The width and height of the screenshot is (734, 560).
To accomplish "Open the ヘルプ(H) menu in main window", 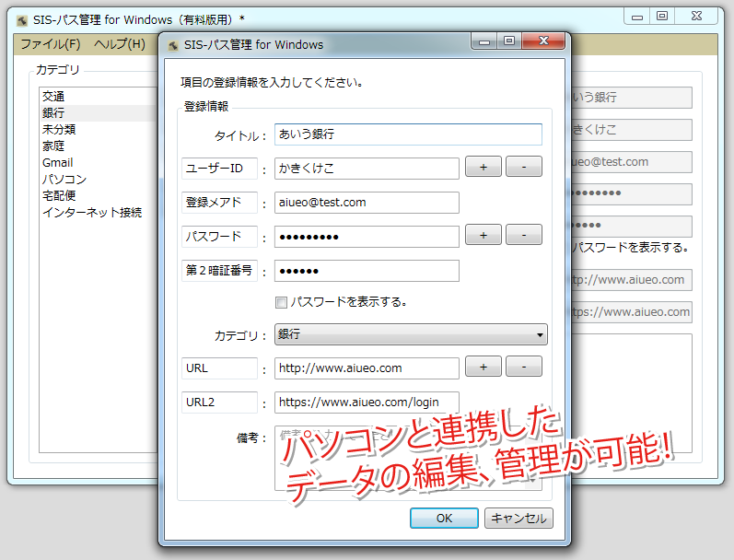I will point(120,44).
